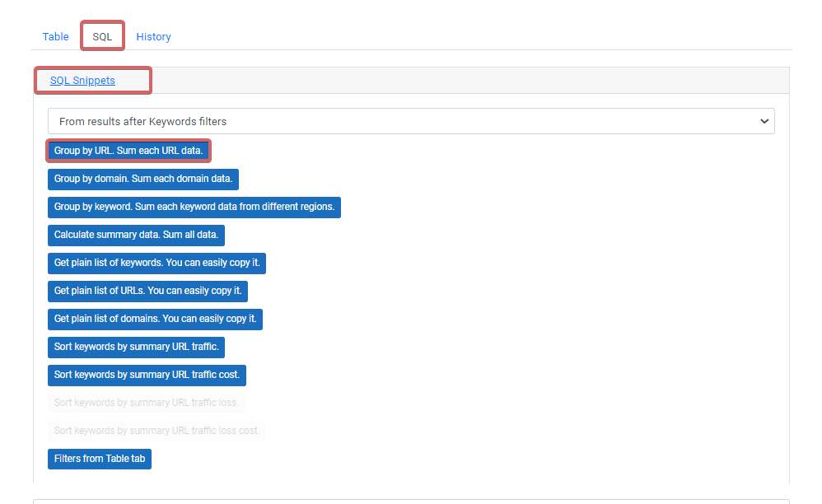Click 'Get plain list of URLs' button
This screenshot has width=822, height=504.
[147, 292]
